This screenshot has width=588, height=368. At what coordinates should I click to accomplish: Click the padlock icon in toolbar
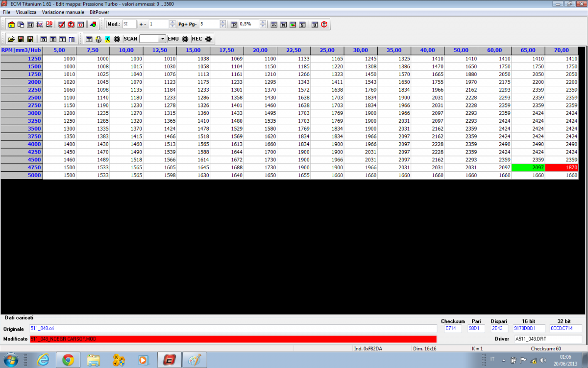98,39
